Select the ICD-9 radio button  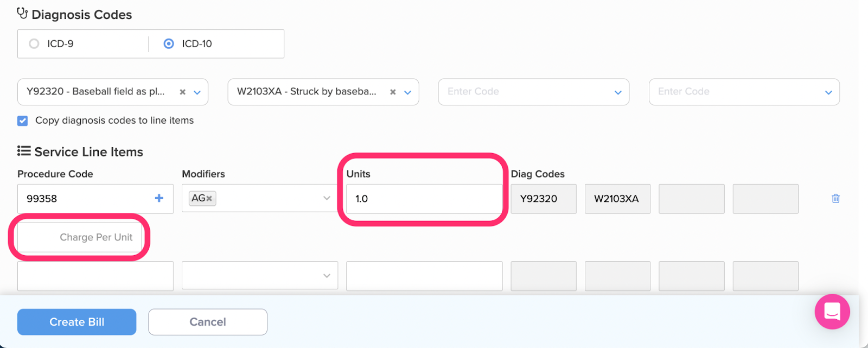coord(34,43)
